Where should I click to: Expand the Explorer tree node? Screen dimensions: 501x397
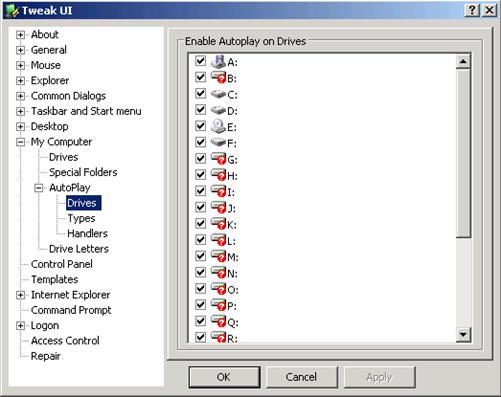[20, 81]
